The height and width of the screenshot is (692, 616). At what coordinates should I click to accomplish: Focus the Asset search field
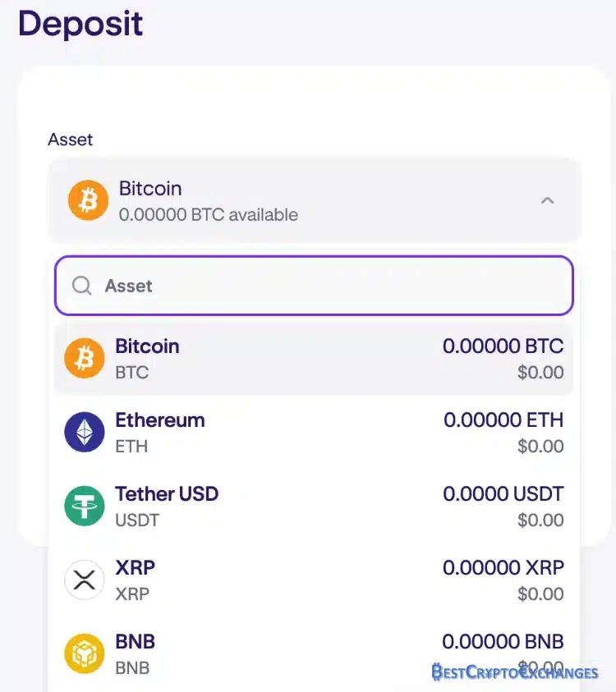click(314, 286)
